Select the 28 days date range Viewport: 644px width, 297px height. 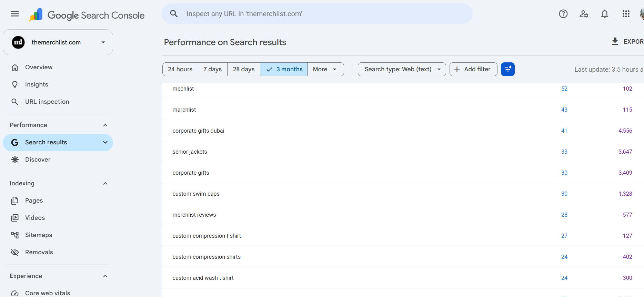[x=244, y=69]
